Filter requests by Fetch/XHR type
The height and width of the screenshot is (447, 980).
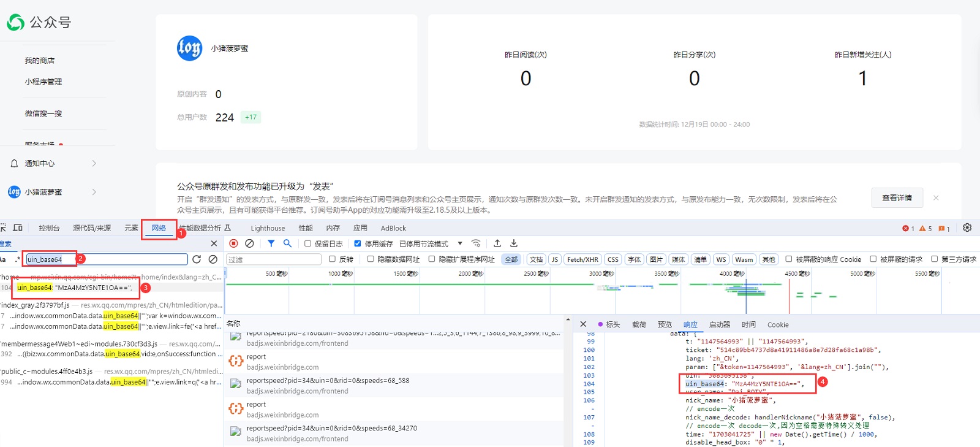(x=582, y=259)
